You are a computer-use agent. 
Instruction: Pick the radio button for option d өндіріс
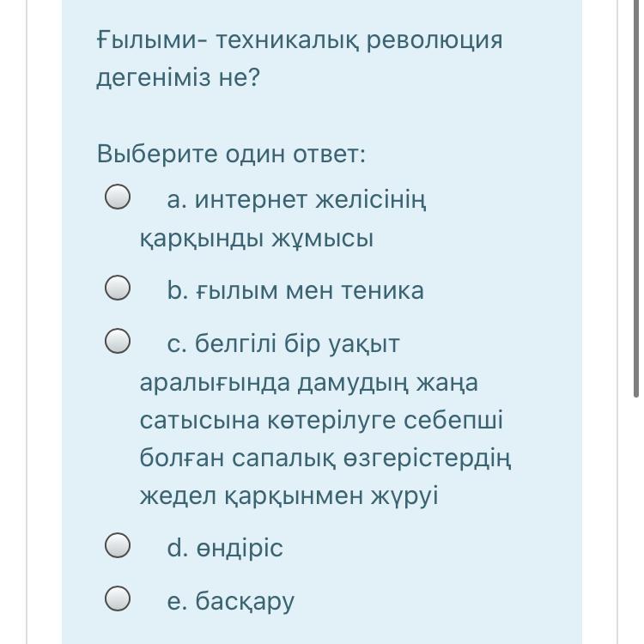(118, 545)
